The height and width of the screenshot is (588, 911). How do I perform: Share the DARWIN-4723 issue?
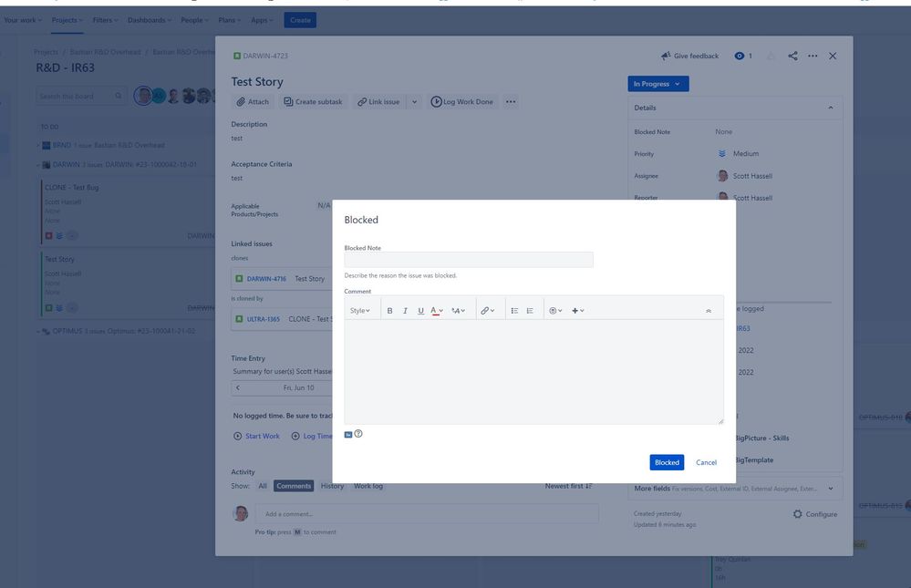coord(792,56)
